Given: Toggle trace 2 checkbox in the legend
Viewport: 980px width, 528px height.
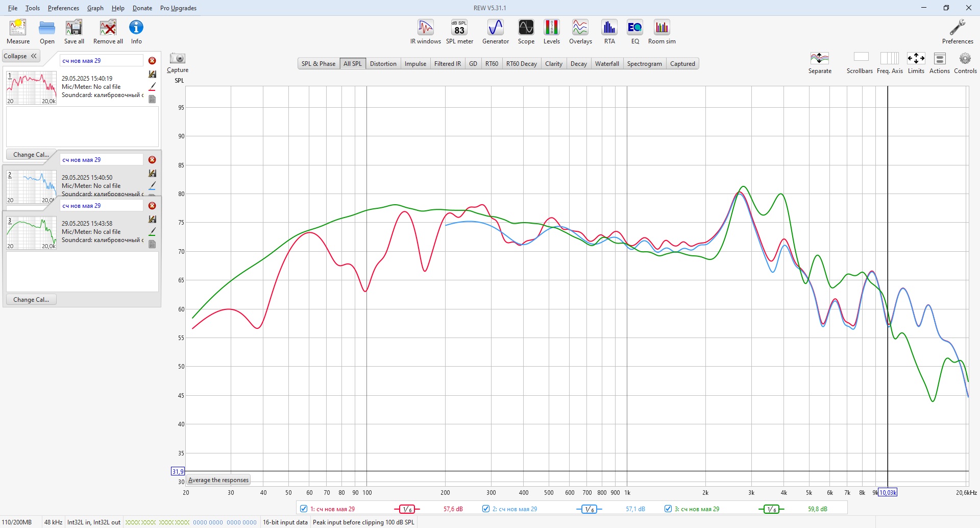Looking at the screenshot, I should click(x=486, y=509).
